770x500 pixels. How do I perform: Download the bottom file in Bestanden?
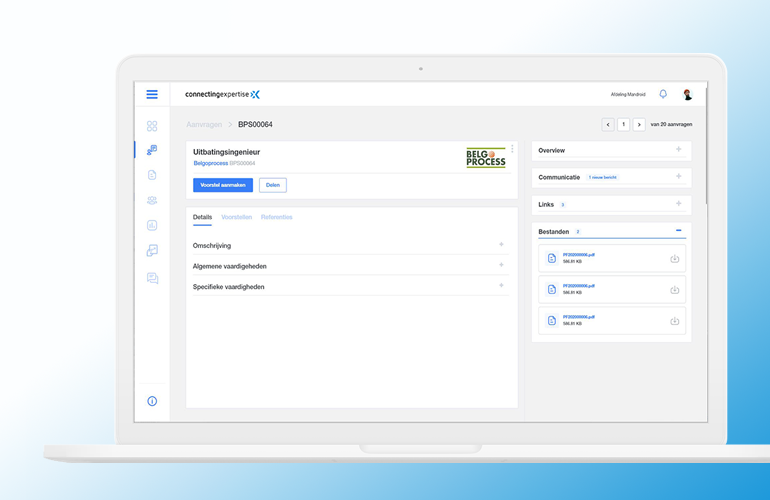point(675,321)
